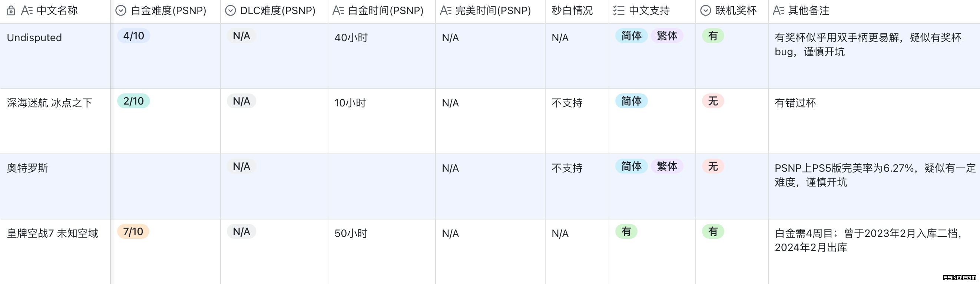Open the 秒白情况 column header menu
The image size is (980, 284).
(x=572, y=11)
